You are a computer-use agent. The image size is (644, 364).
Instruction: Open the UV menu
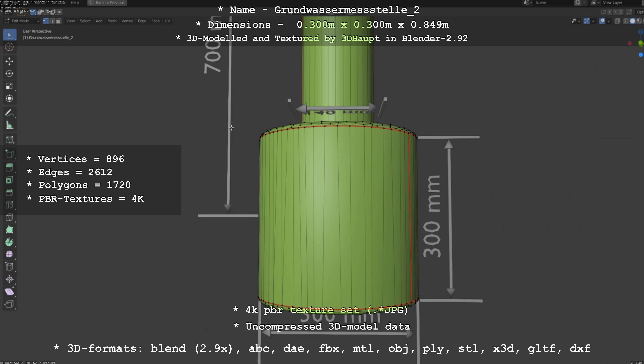167,21
